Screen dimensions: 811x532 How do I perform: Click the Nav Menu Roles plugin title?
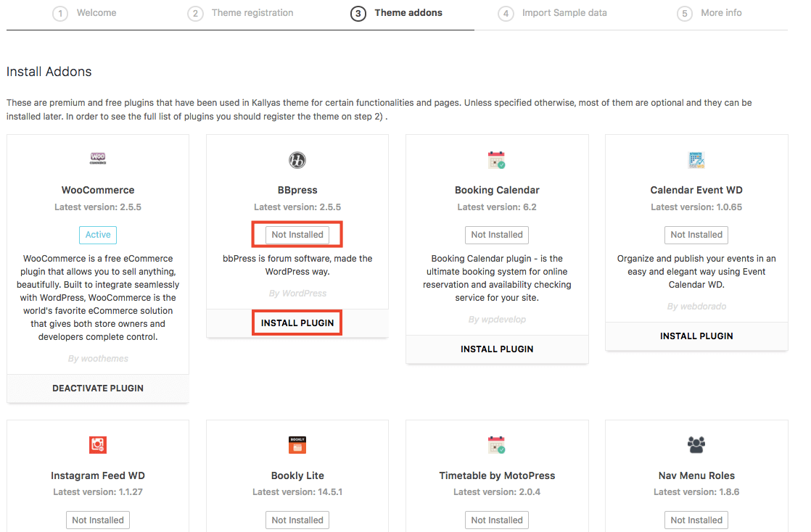pos(696,475)
